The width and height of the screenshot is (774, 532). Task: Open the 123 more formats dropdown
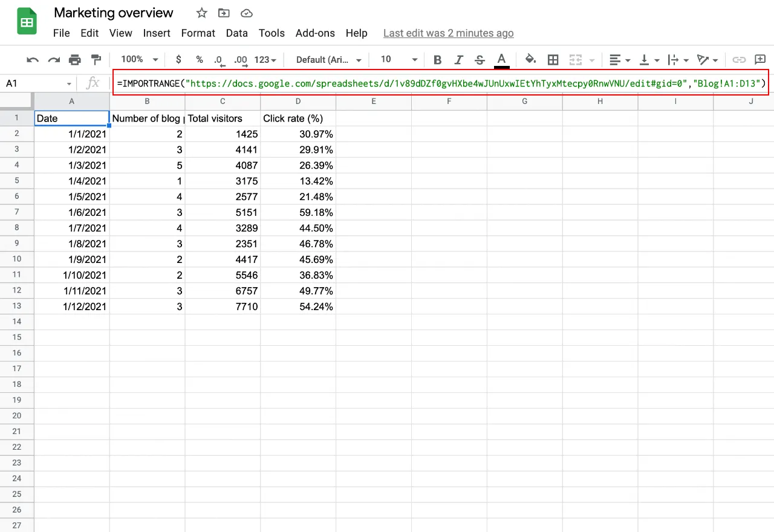(265, 59)
